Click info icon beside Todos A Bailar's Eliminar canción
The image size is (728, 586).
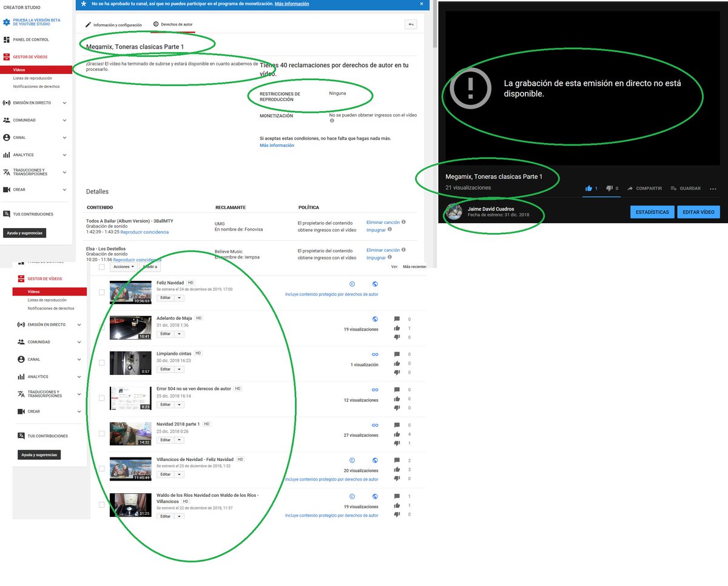coord(403,222)
